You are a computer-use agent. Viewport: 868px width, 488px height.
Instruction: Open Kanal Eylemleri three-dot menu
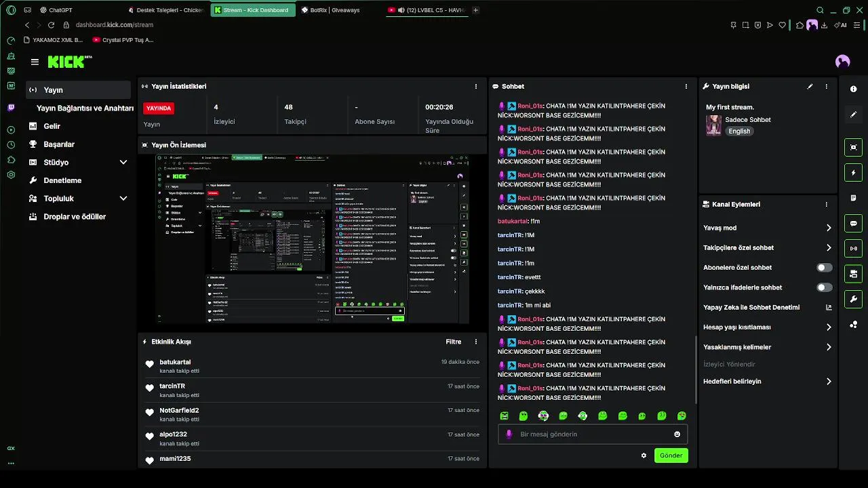pyautogui.click(x=826, y=205)
